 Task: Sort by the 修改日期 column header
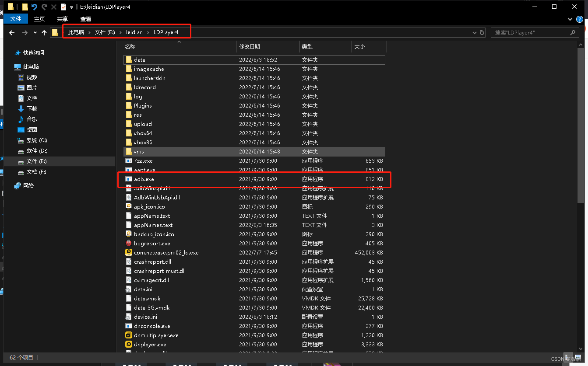pyautogui.click(x=250, y=47)
